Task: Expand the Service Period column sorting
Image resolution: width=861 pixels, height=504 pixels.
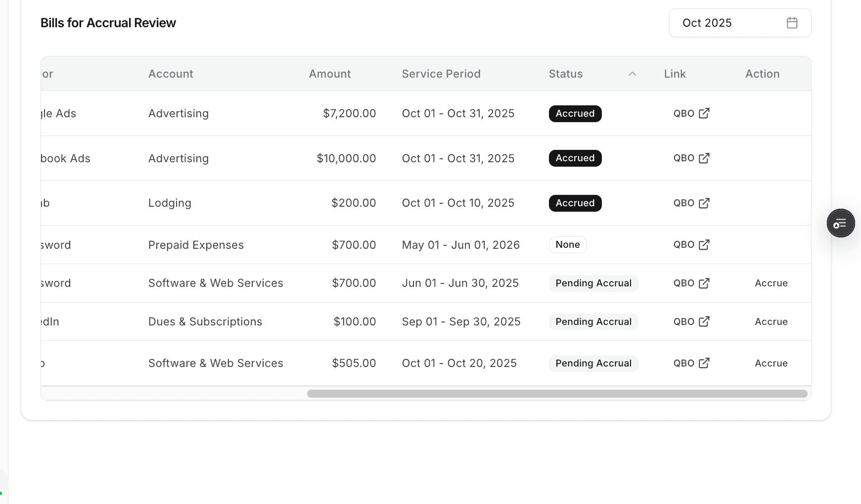Action: click(441, 73)
